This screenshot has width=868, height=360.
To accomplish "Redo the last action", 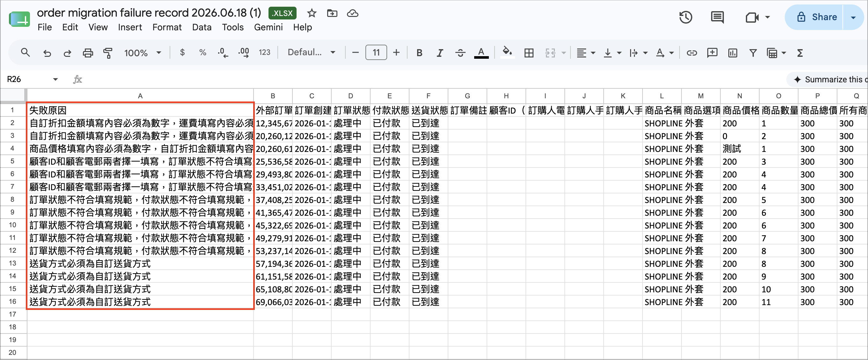I will pyautogui.click(x=67, y=53).
